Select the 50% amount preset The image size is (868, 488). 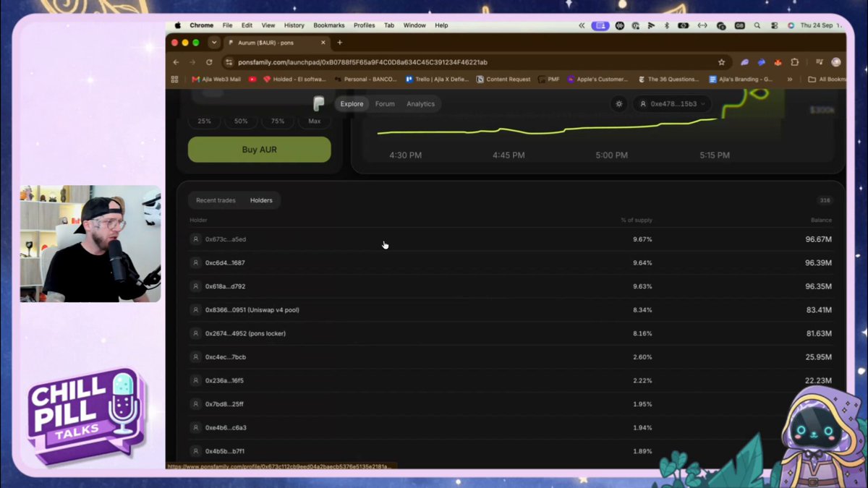[x=241, y=121]
